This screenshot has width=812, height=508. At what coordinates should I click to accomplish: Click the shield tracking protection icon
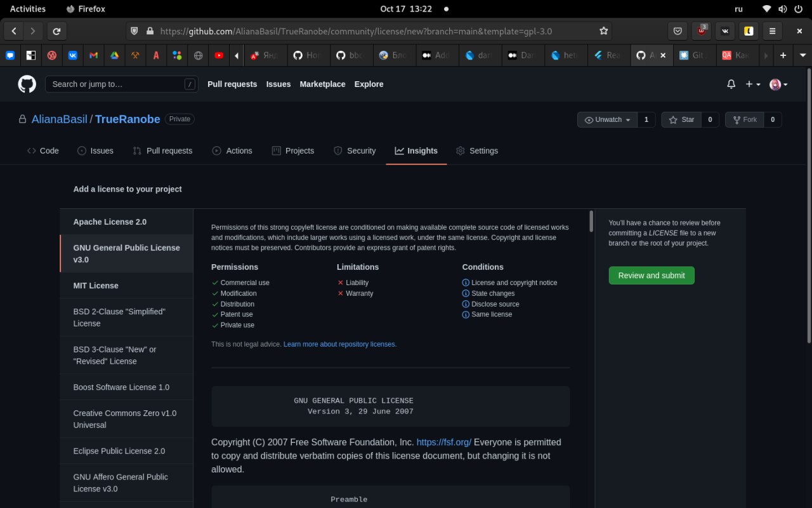tap(134, 30)
